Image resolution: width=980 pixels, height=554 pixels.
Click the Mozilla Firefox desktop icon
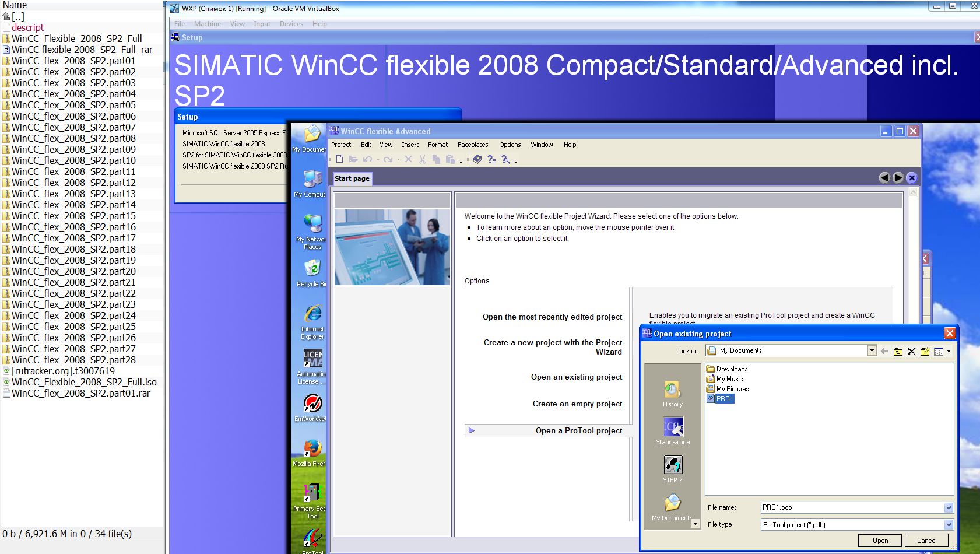[x=312, y=453]
